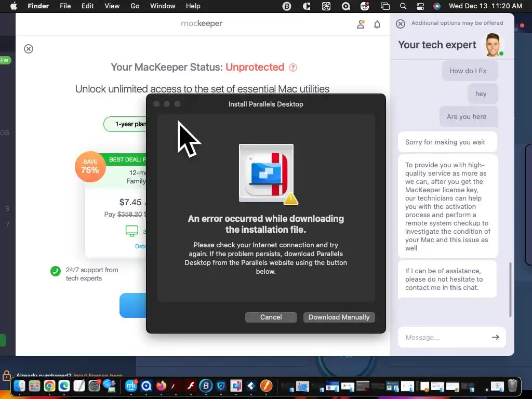Click the Parallels Desktop app icon image
Viewport: 532px width, 399px height.
click(267, 174)
